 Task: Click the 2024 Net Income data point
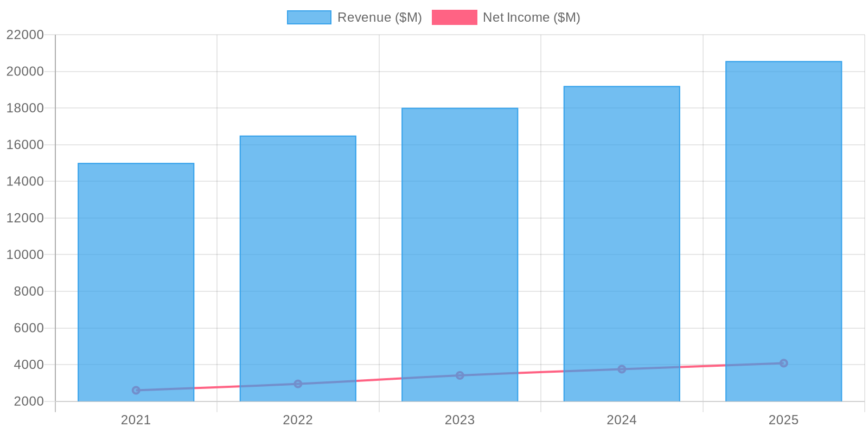(622, 369)
